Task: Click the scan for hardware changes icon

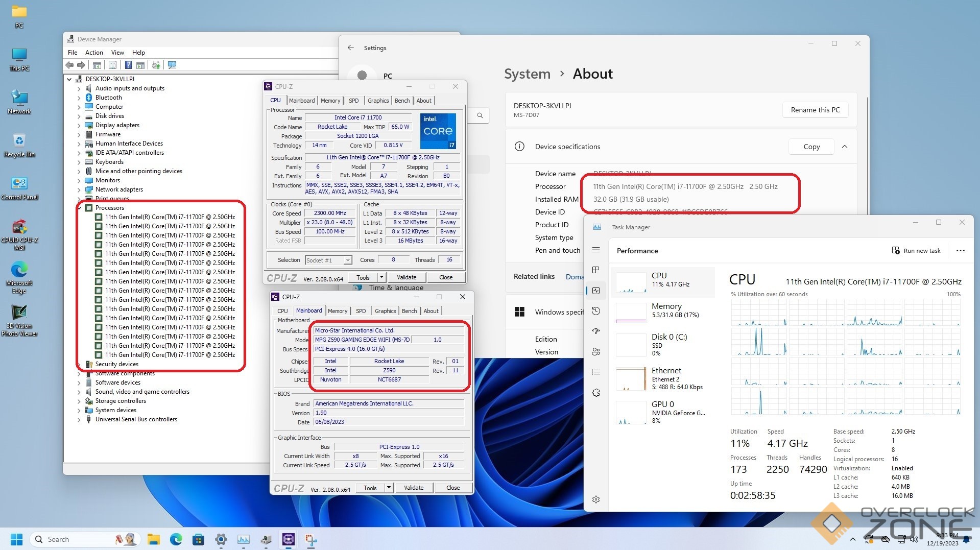Action: pyautogui.click(x=172, y=65)
